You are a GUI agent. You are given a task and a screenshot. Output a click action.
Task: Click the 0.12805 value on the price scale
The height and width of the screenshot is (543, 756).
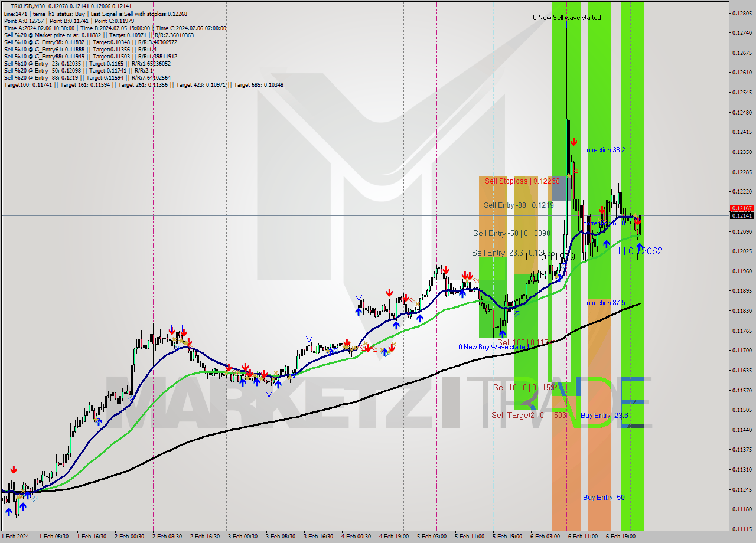(x=742, y=13)
